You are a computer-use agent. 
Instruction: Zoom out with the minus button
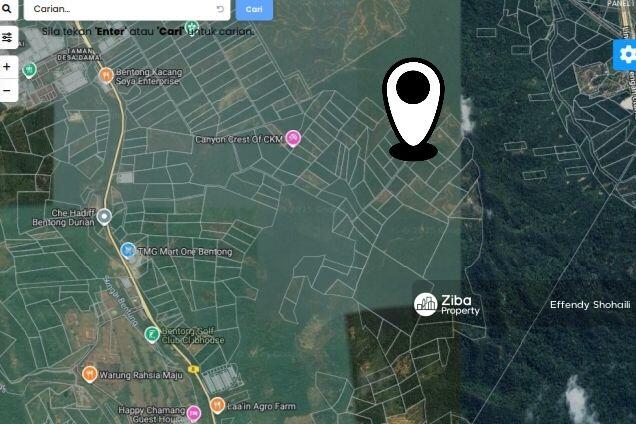click(7, 90)
